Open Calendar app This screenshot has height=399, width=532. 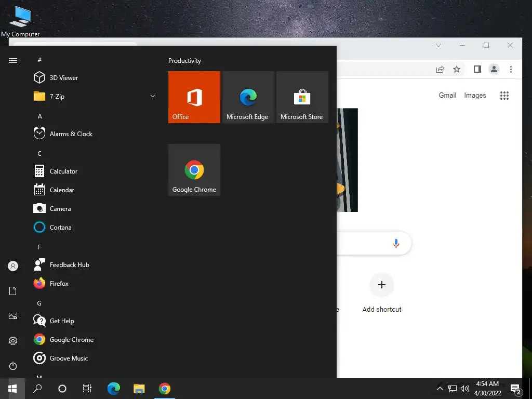click(x=95, y=190)
